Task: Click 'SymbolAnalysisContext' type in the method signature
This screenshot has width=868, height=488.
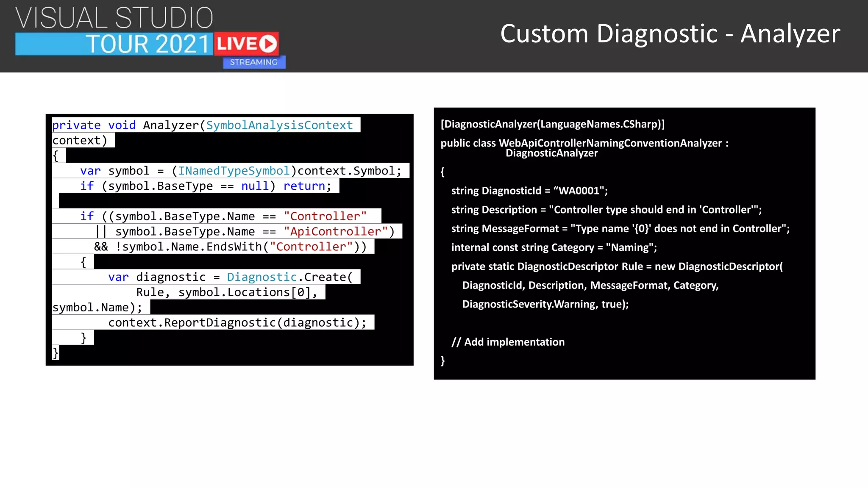Action: coord(279,125)
